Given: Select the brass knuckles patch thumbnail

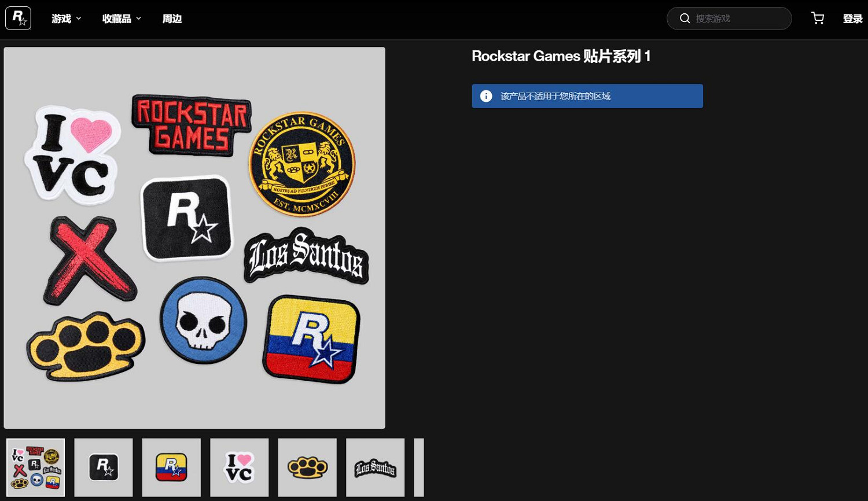Looking at the screenshot, I should pyautogui.click(x=307, y=467).
